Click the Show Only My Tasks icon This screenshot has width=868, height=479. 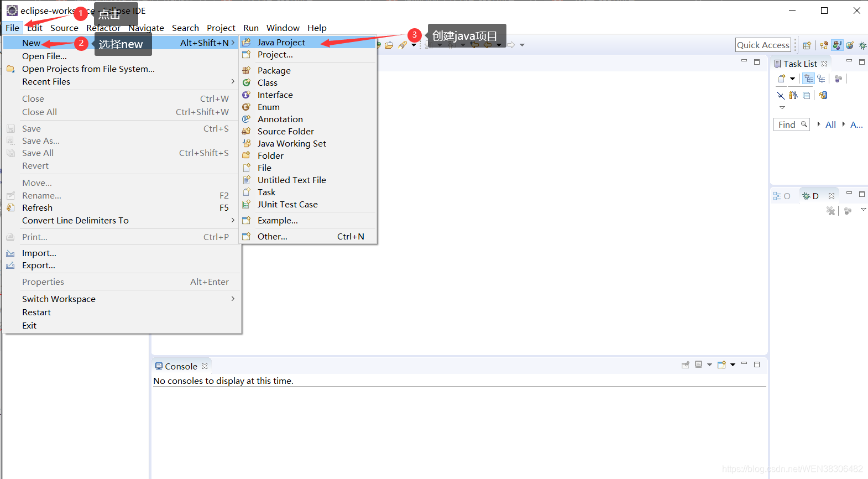(793, 95)
